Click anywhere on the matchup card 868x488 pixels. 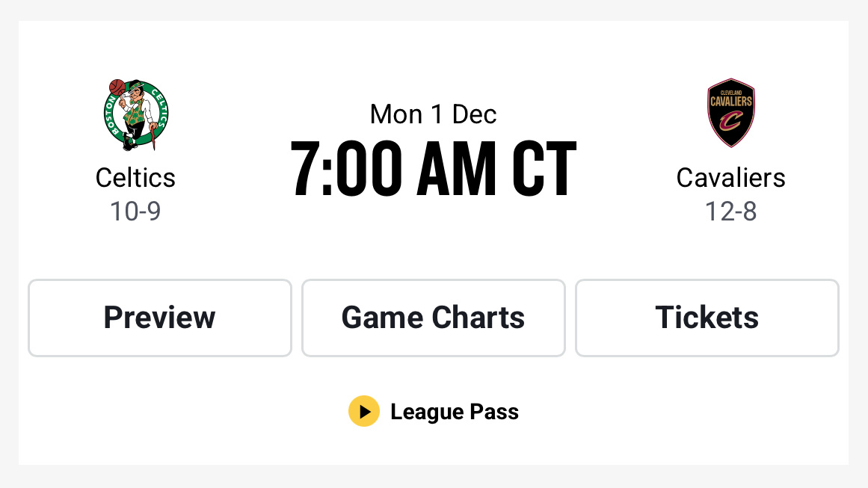click(x=434, y=244)
